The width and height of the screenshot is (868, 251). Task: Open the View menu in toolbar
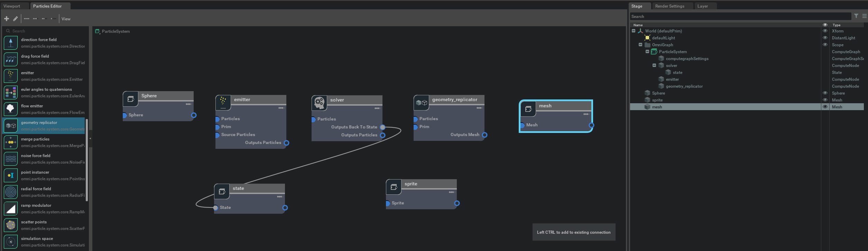coord(66,19)
